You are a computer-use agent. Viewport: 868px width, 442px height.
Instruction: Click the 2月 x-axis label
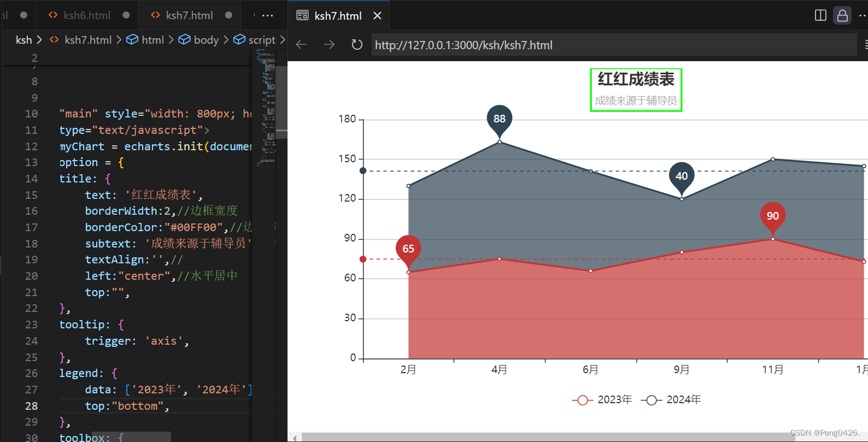408,370
